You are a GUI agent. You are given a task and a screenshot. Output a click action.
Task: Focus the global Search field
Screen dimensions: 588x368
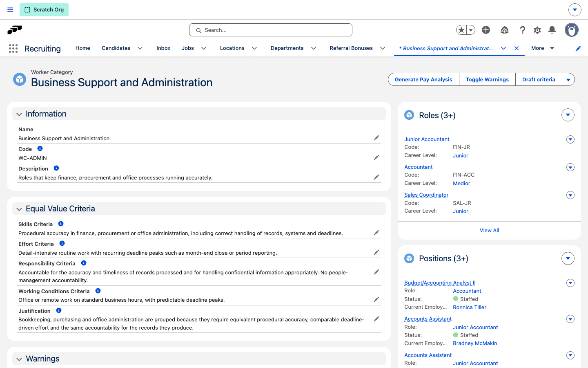[x=271, y=30]
